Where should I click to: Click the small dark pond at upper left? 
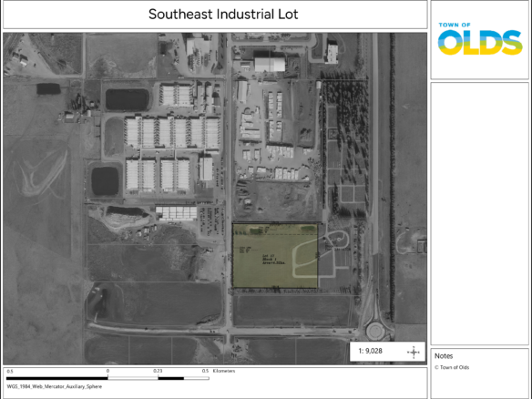tap(48, 89)
